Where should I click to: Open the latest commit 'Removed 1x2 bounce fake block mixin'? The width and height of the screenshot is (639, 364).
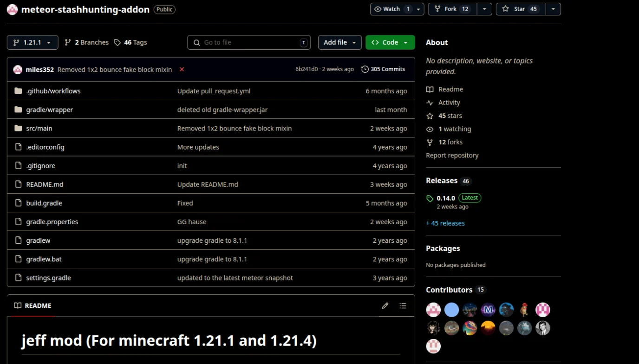[115, 69]
